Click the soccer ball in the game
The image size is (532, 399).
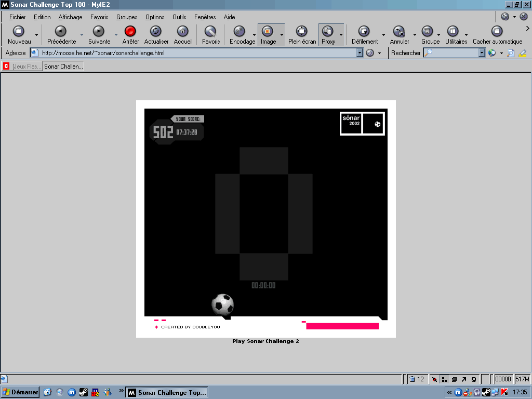[222, 304]
